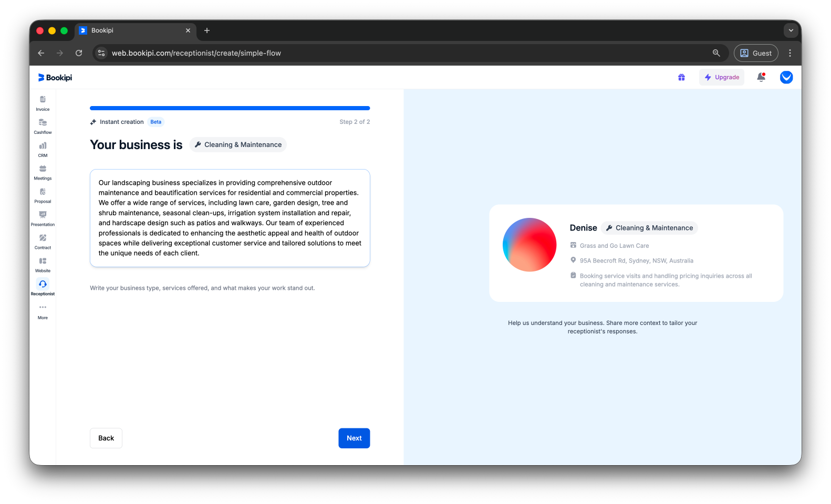Viewport: 831px width, 504px height.
Task: Click Denise's gradient avatar orb
Action: [529, 245]
